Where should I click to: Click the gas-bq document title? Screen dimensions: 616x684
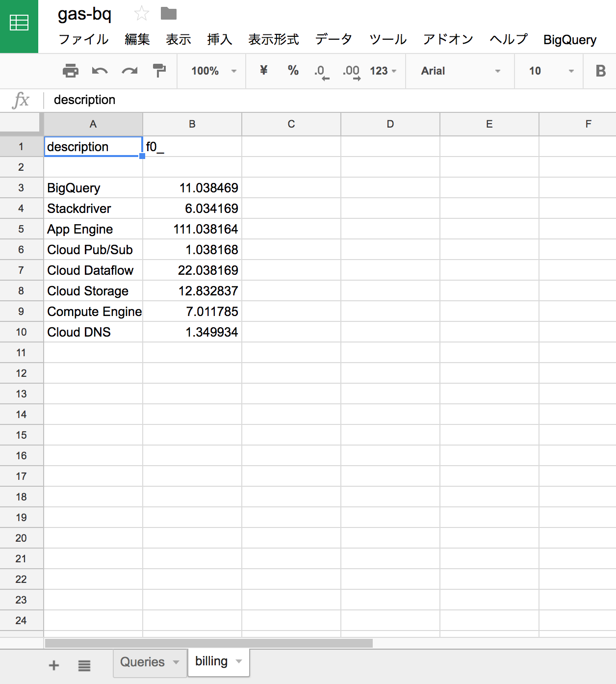click(x=84, y=14)
